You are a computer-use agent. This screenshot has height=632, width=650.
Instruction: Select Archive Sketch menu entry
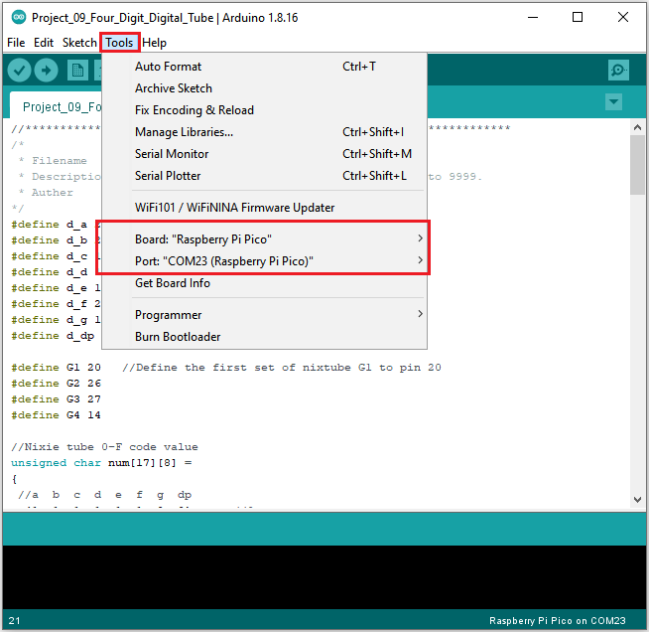click(x=264, y=88)
